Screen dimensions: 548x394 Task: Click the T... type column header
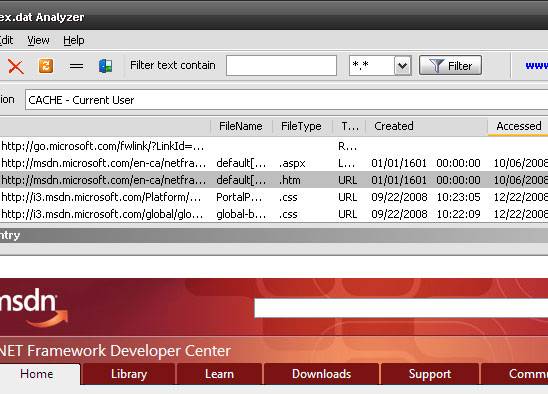pos(349,126)
